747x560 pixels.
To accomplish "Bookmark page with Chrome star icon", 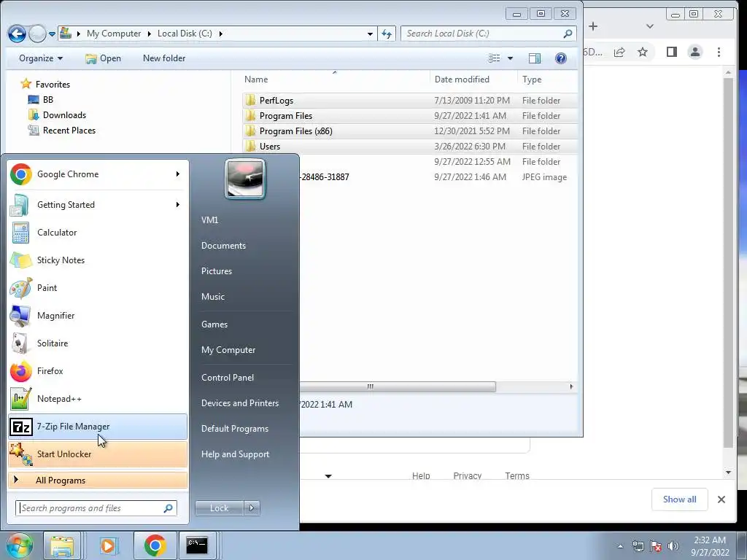I will (x=643, y=52).
